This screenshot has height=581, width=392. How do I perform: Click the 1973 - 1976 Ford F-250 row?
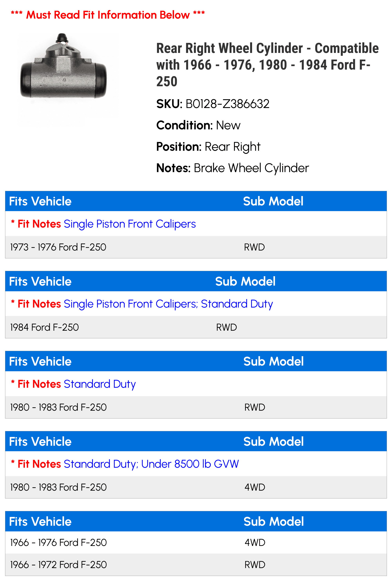coord(58,247)
